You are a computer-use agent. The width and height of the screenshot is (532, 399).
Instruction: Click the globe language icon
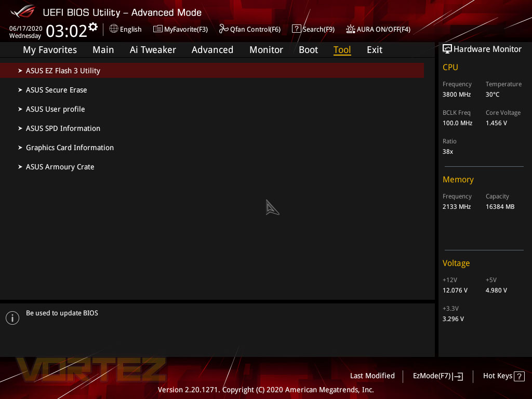[x=114, y=29]
